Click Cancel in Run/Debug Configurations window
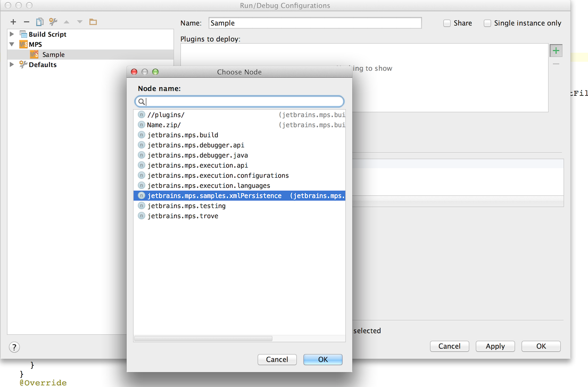Viewport: 588px width, 387px height. tap(450, 346)
